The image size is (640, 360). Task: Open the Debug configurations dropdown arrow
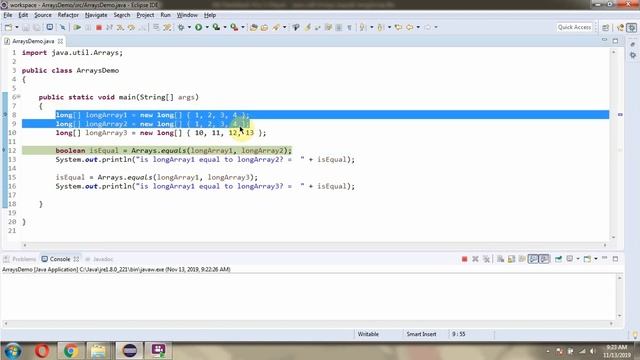click(x=189, y=27)
